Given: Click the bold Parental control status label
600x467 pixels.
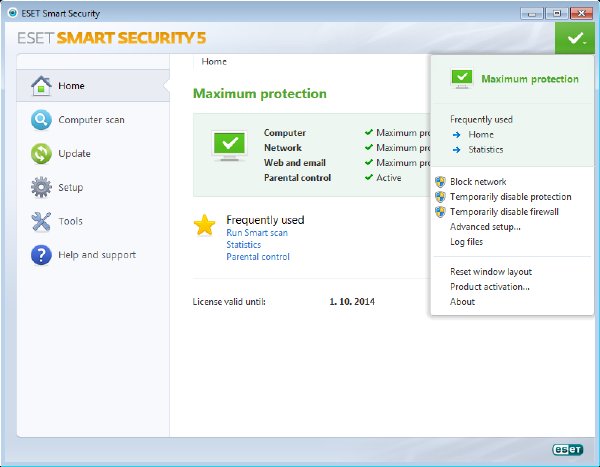Looking at the screenshot, I should tap(297, 178).
